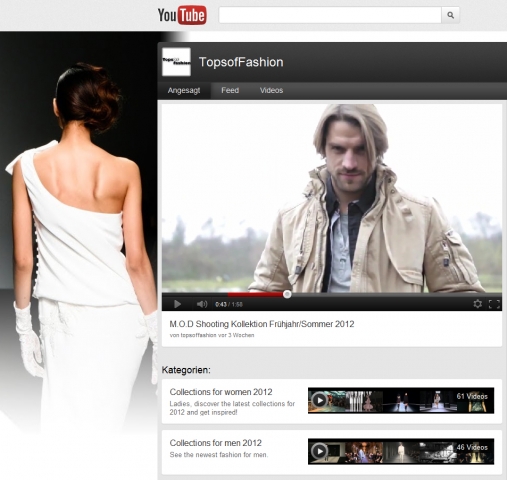Click the video progress scrubber handle
507x480 pixels.
tap(287, 294)
